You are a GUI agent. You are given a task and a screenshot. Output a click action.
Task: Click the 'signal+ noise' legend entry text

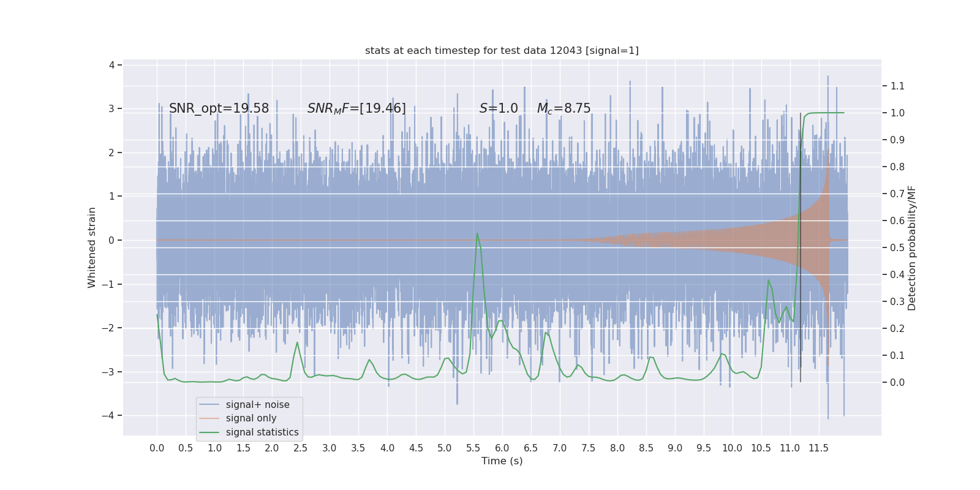tap(258, 404)
